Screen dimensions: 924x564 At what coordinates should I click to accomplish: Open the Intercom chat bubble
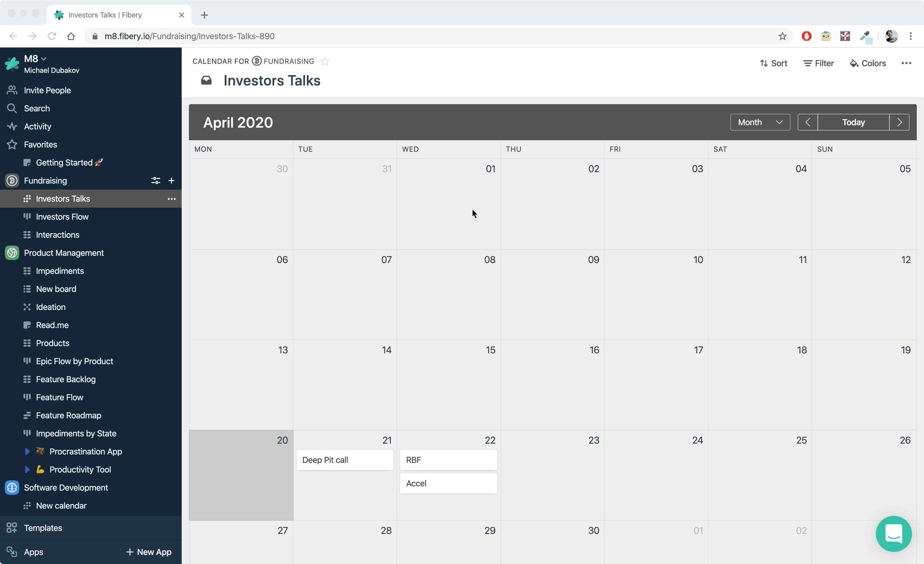(894, 534)
